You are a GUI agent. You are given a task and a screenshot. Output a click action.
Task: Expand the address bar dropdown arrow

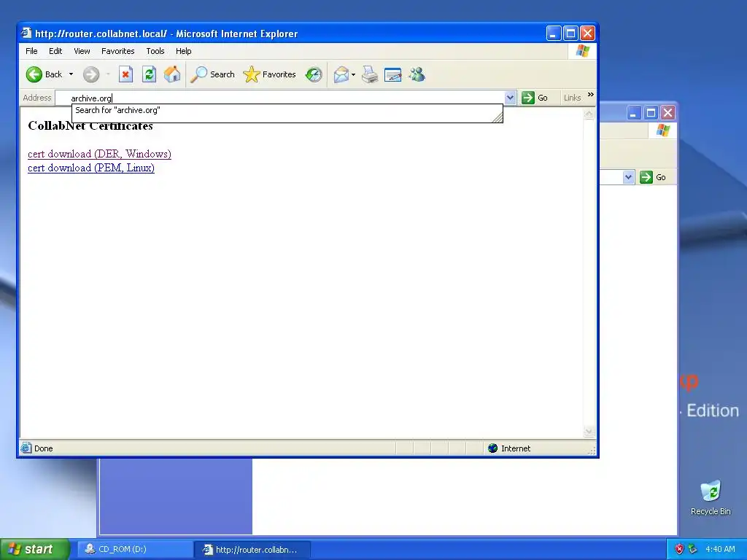[x=510, y=98]
